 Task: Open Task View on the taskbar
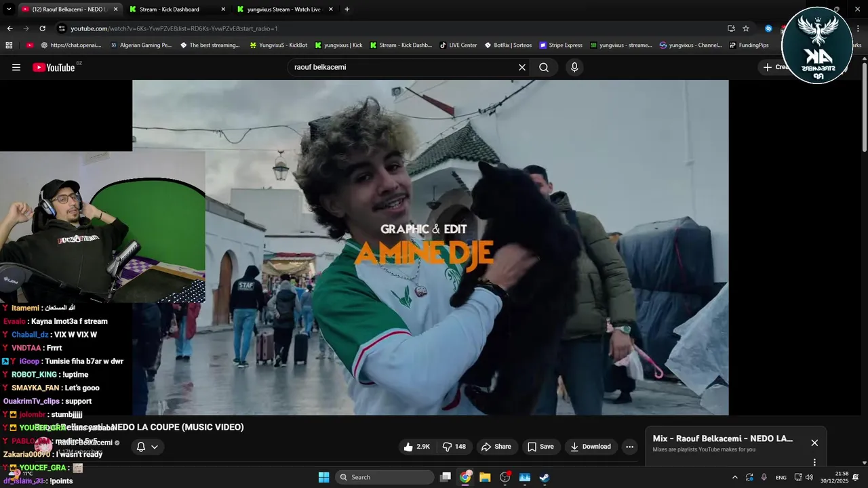pos(446,477)
